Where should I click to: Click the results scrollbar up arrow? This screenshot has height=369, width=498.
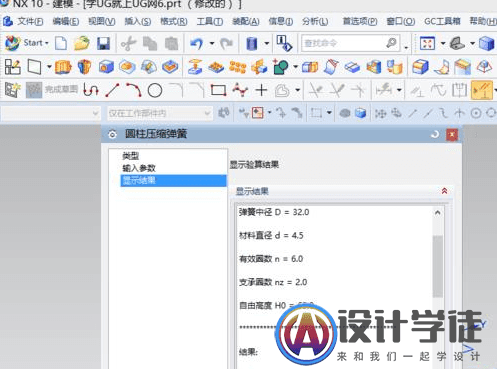[438, 213]
